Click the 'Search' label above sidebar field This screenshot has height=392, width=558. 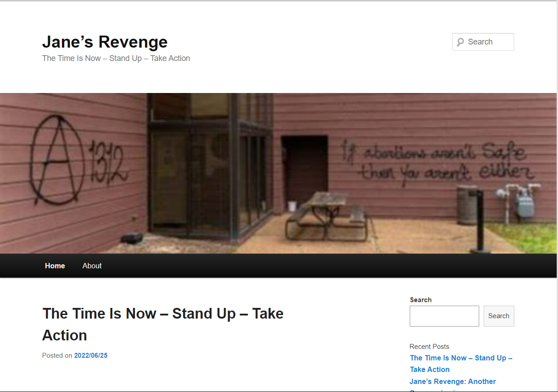421,300
